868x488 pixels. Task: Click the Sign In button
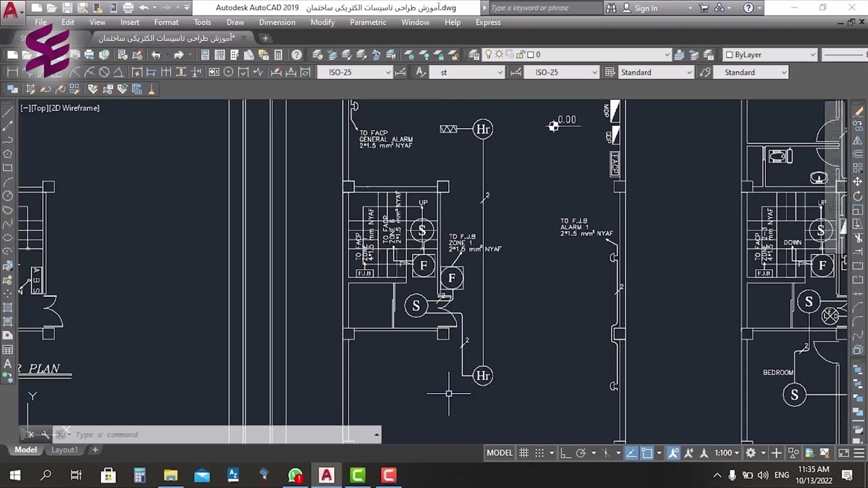point(645,8)
